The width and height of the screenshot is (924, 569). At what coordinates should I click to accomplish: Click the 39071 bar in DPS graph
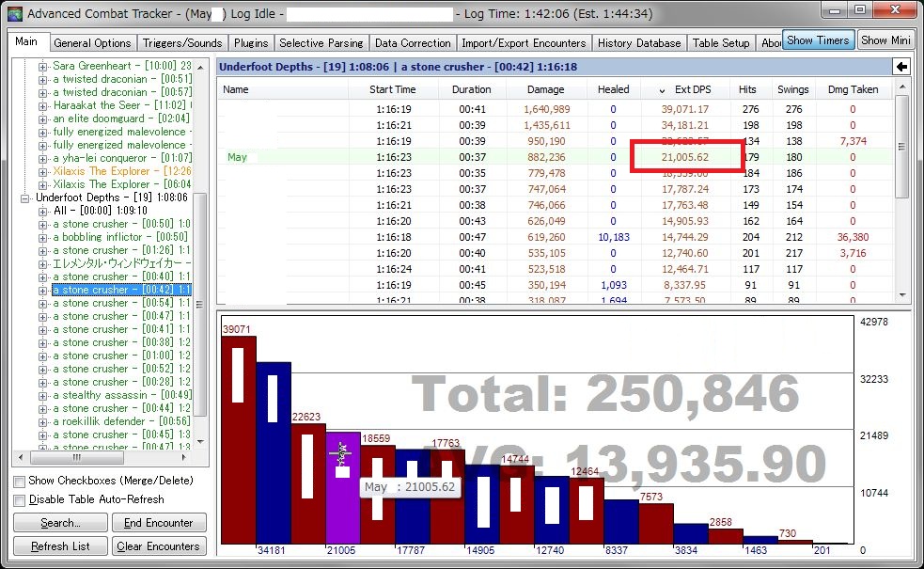238,440
